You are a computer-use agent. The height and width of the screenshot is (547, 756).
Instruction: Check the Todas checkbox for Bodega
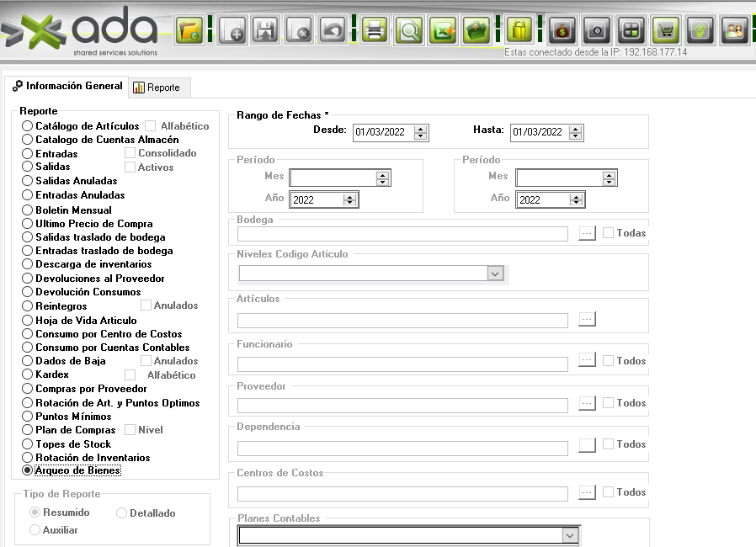pos(608,233)
